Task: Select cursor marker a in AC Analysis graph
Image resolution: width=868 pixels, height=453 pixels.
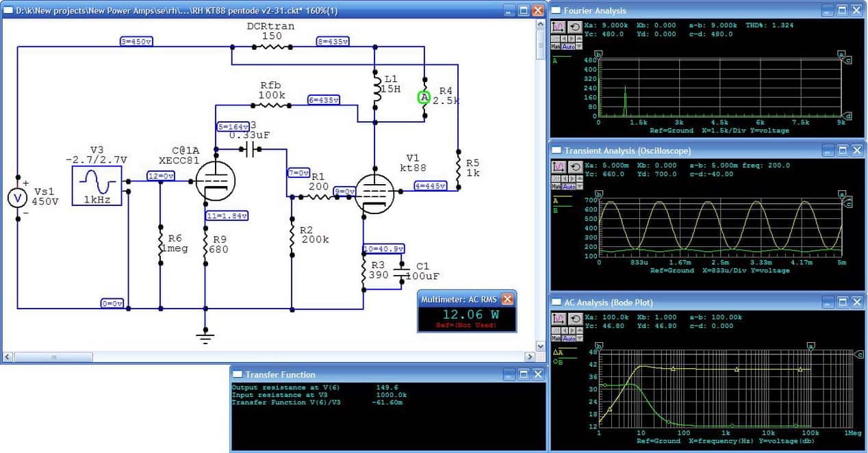Action: pos(811,346)
